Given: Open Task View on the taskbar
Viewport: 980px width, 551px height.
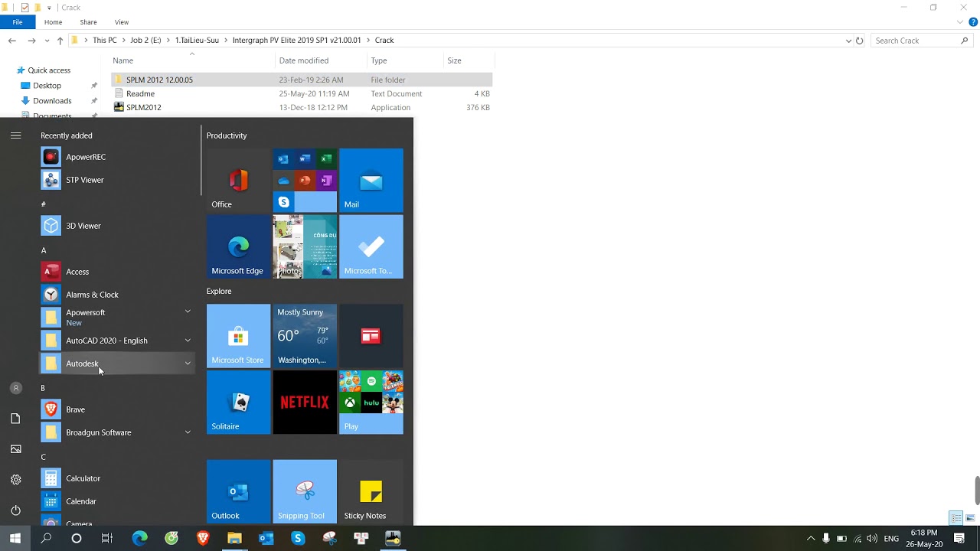Looking at the screenshot, I should point(107,539).
